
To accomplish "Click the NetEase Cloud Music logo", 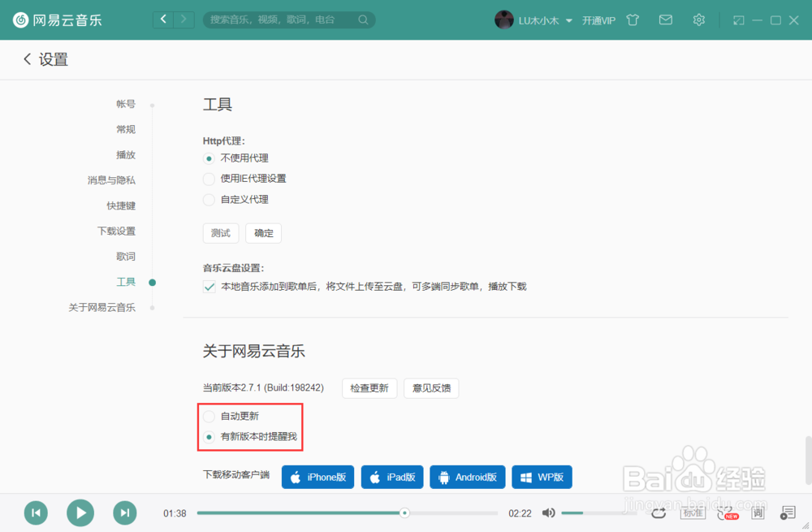I will coord(57,20).
